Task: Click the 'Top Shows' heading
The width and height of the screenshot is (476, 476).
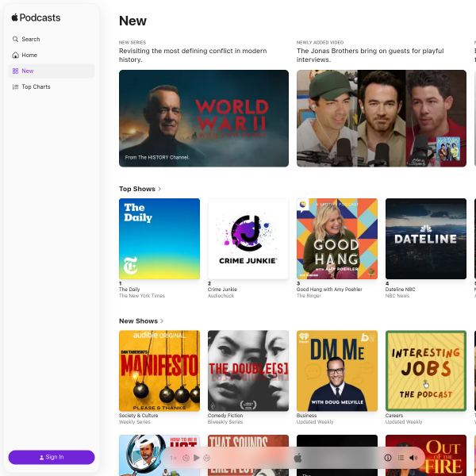Action: point(137,189)
